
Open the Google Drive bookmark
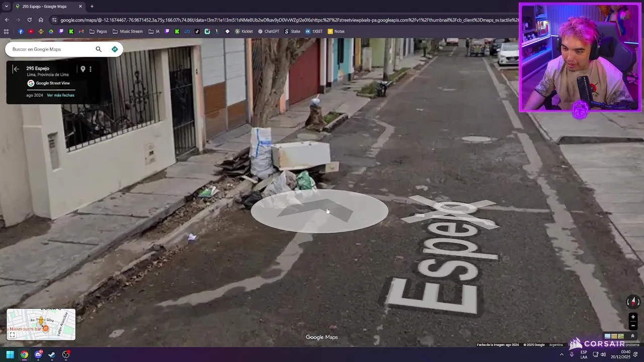(51, 31)
